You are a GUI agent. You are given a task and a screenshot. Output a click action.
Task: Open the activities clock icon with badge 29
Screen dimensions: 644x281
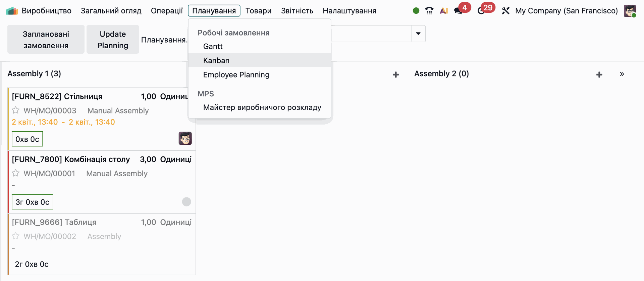coord(481,11)
